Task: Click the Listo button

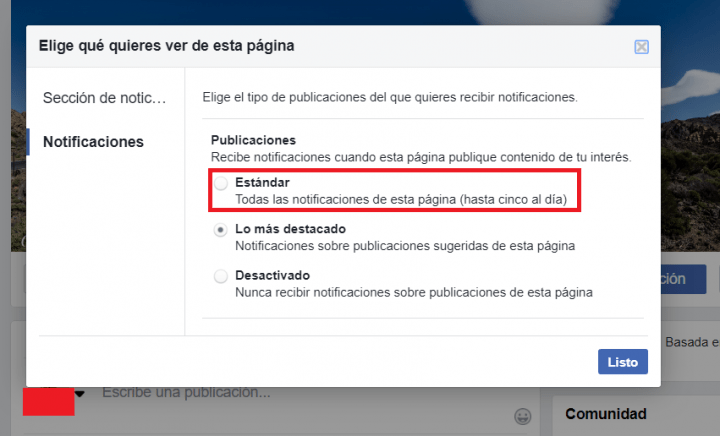Action: pyautogui.click(x=623, y=362)
